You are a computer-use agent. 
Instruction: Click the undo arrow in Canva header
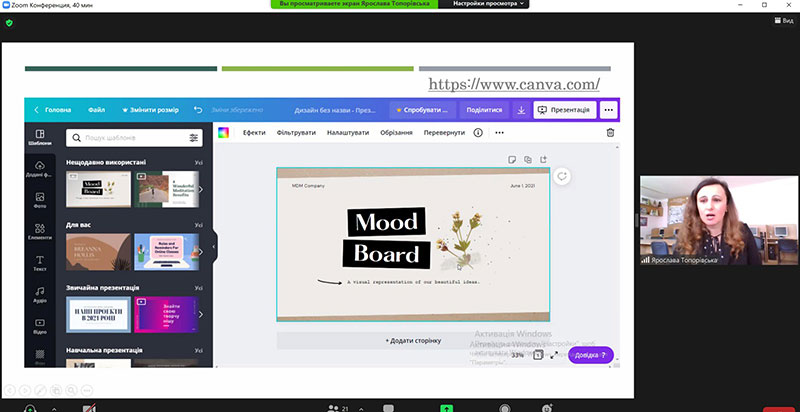tap(198, 110)
